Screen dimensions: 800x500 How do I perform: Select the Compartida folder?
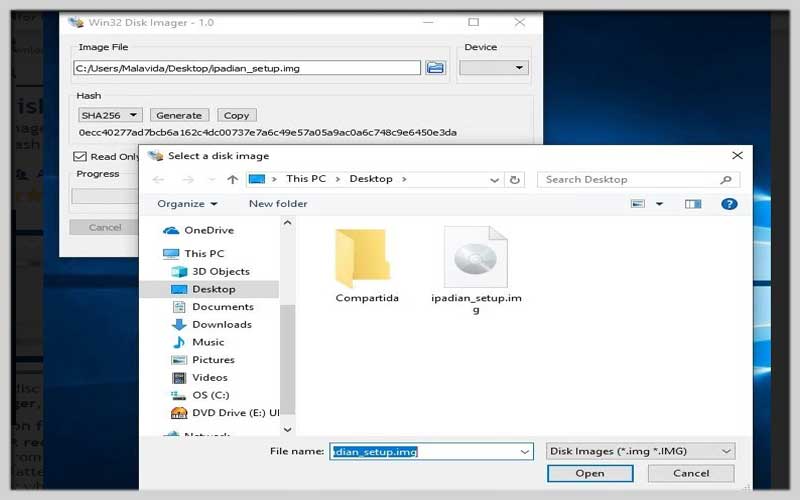[366, 266]
